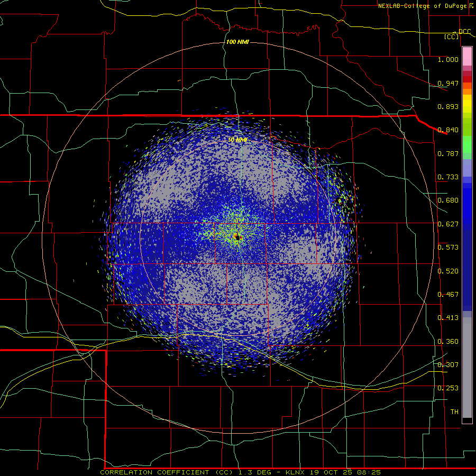Screen dimensions: 476x476
Task: Click the 50 NMI range ring label
Action: pos(237,140)
